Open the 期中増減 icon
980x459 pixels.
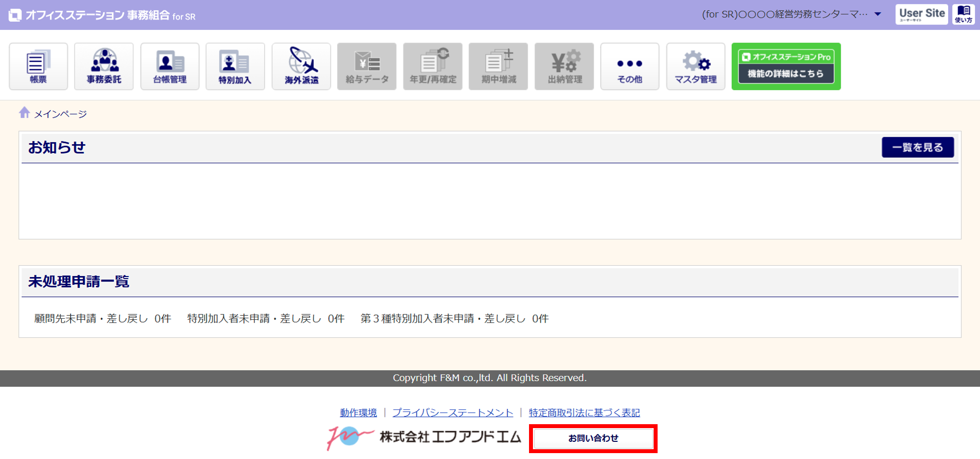[498, 66]
